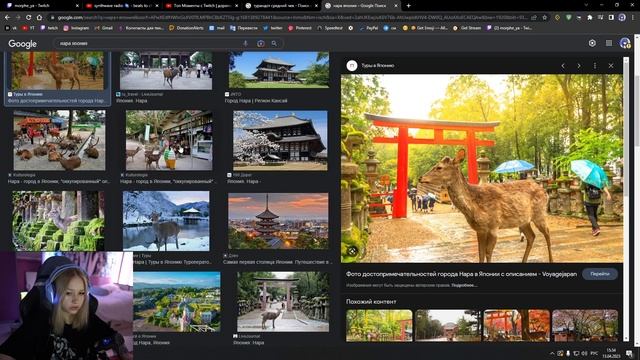Screen dimensions: 640x360
Task: Open aerial view of Nara thumbnail
Action: point(176,302)
